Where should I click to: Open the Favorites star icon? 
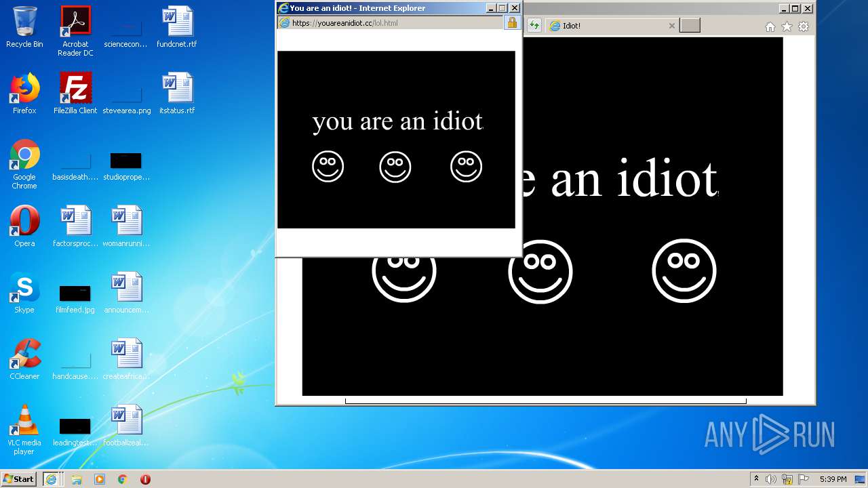[787, 26]
